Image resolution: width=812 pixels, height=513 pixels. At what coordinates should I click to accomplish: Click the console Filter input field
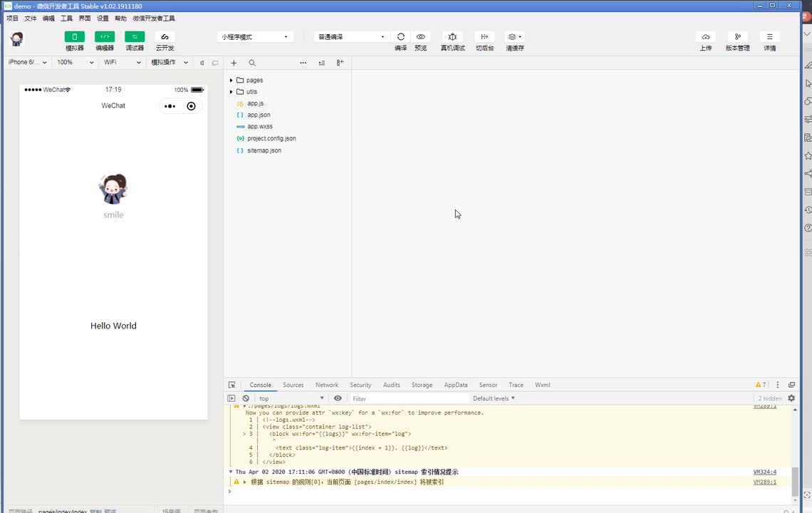click(409, 398)
